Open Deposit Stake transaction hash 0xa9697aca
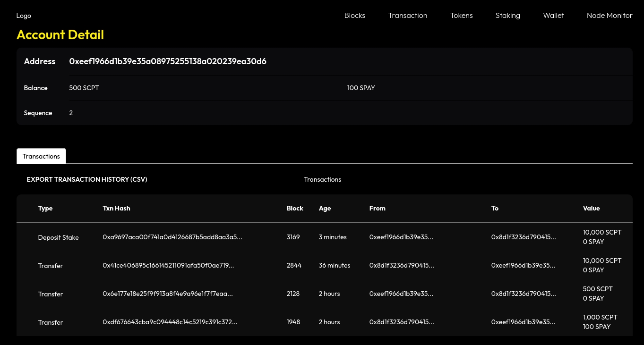 pyautogui.click(x=172, y=237)
